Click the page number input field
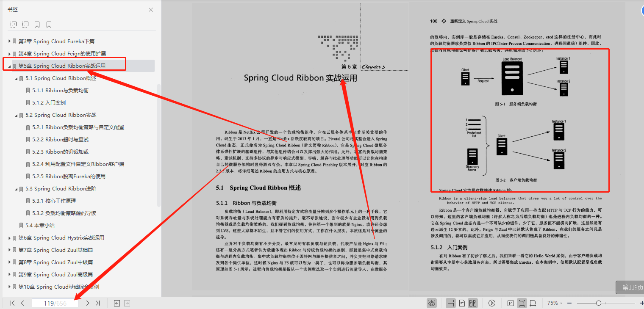644x309 pixels. (55, 303)
